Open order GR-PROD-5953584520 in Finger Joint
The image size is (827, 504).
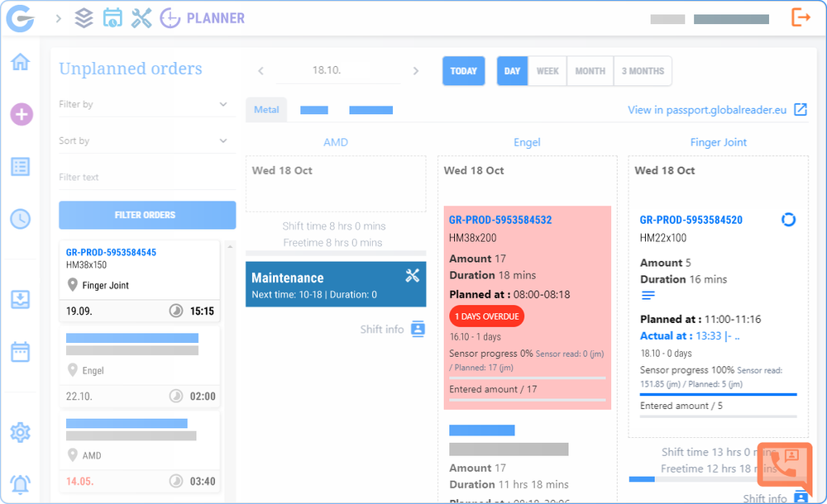(691, 221)
